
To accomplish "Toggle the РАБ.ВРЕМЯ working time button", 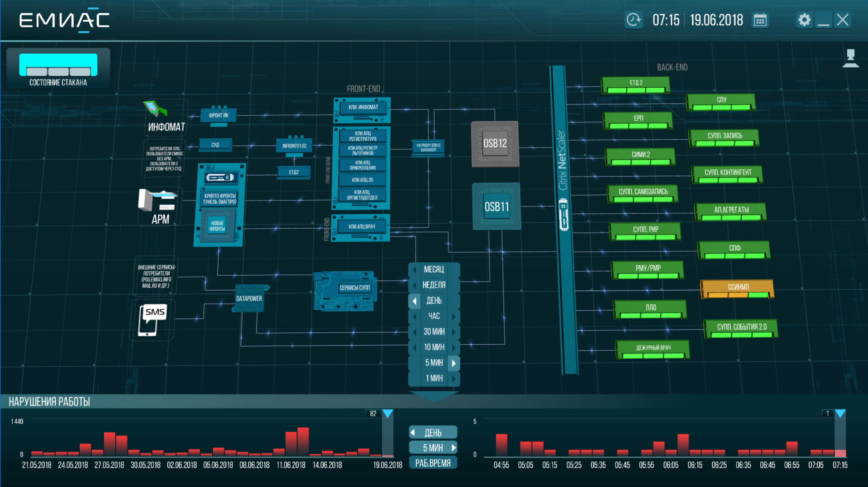I will (x=433, y=463).
